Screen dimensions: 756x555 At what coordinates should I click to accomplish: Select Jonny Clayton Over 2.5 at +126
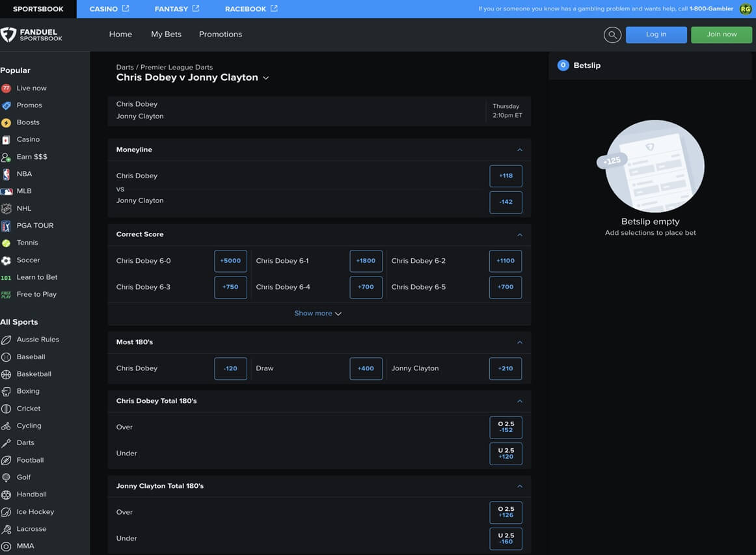click(506, 512)
